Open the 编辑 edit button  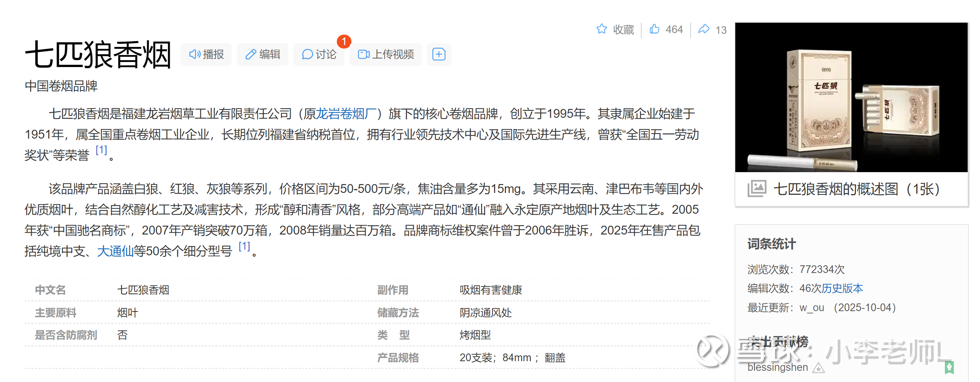(262, 54)
